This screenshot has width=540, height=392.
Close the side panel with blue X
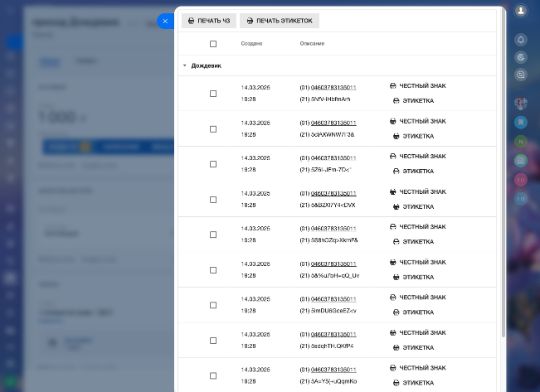tap(165, 21)
